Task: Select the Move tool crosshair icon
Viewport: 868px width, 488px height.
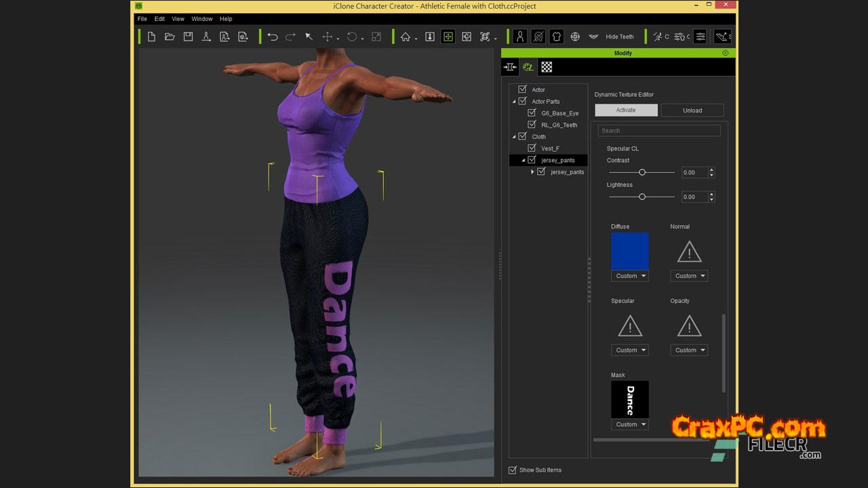Action: [327, 37]
